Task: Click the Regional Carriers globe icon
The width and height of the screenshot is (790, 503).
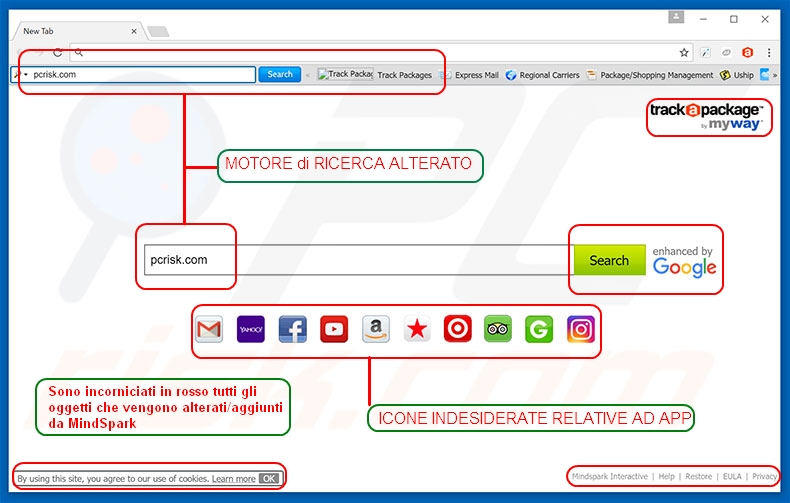Action: click(511, 75)
